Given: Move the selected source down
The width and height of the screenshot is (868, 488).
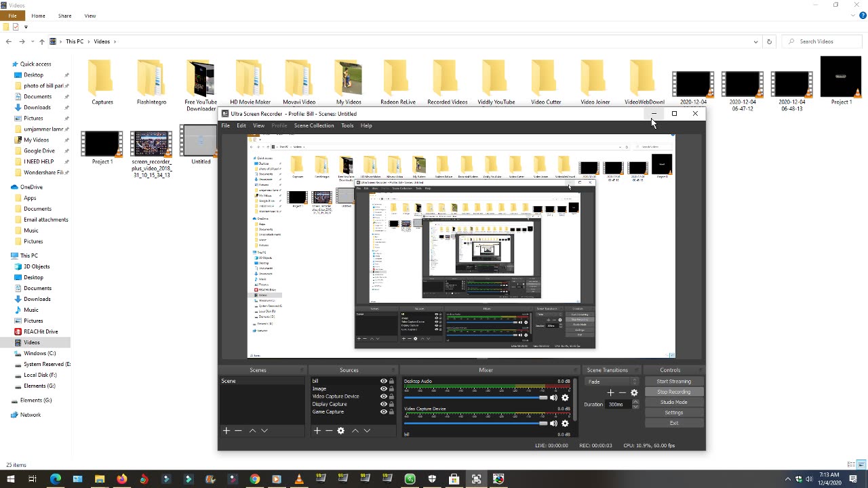Looking at the screenshot, I should point(367,431).
